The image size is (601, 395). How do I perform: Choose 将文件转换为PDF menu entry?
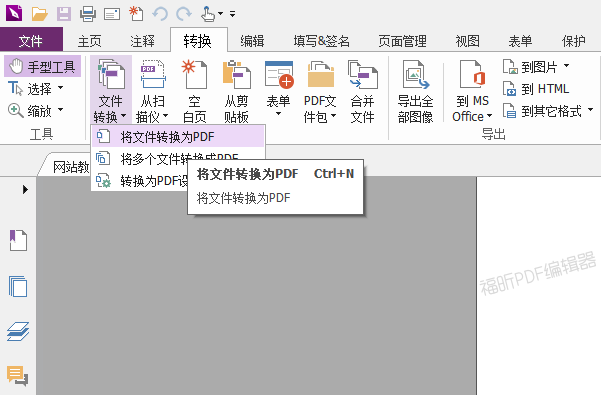[178, 136]
